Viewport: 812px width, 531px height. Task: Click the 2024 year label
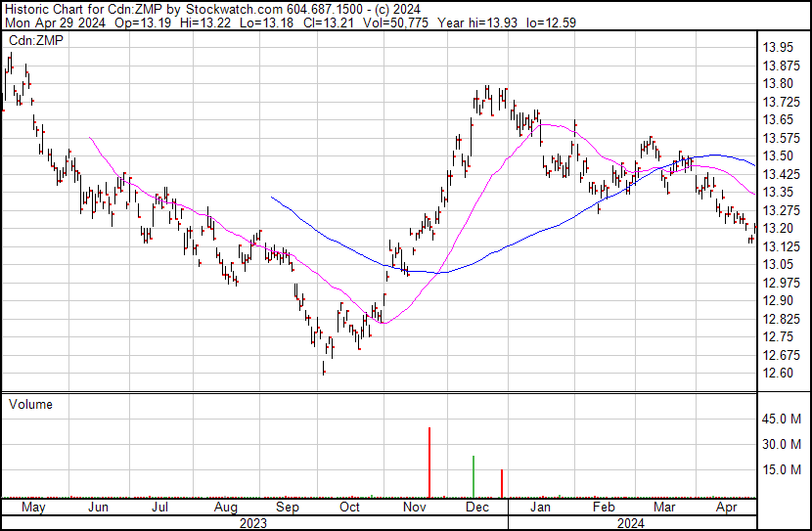click(x=631, y=522)
